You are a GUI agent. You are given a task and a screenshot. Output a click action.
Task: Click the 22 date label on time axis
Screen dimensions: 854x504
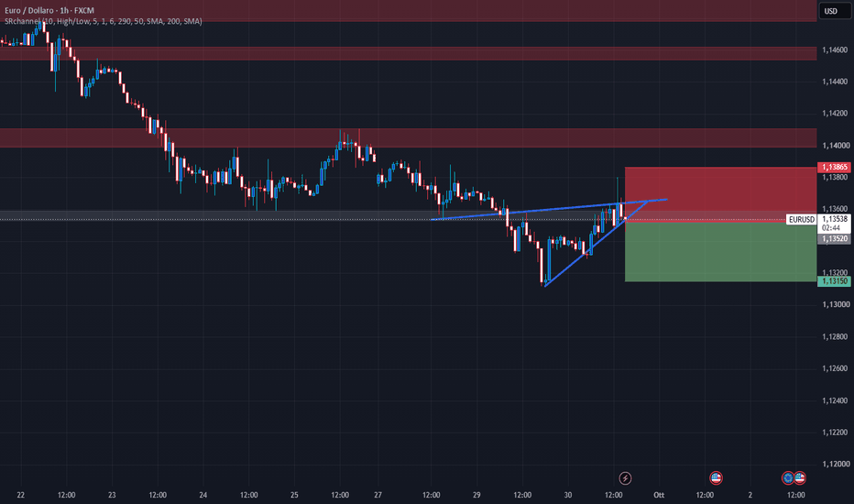(x=21, y=495)
